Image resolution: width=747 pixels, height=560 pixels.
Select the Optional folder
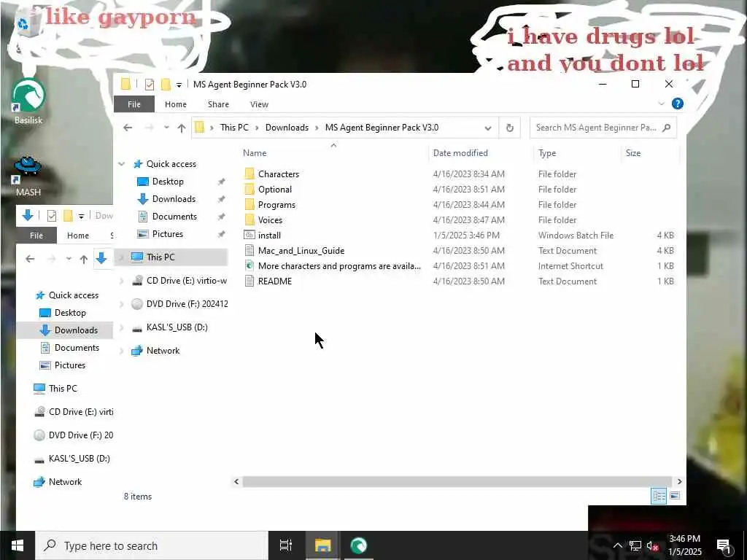point(274,190)
